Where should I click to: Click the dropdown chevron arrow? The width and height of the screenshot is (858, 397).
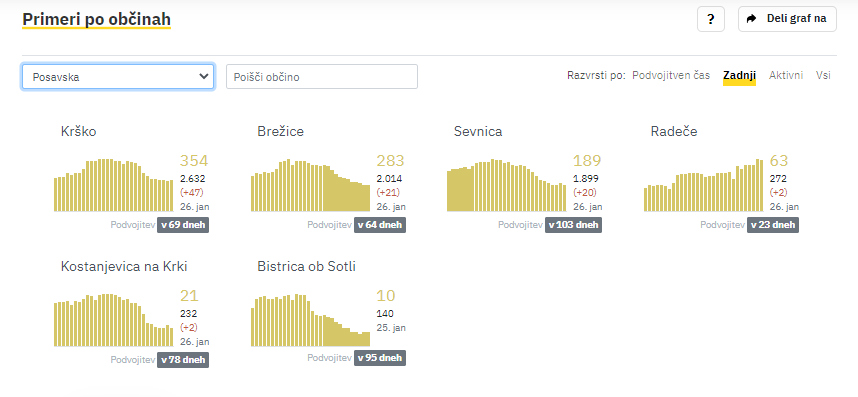click(204, 76)
